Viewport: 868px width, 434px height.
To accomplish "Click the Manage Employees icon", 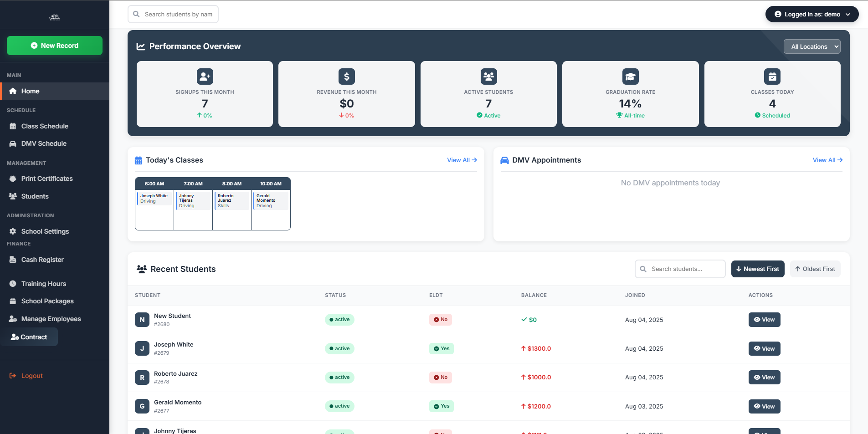I will pyautogui.click(x=13, y=319).
